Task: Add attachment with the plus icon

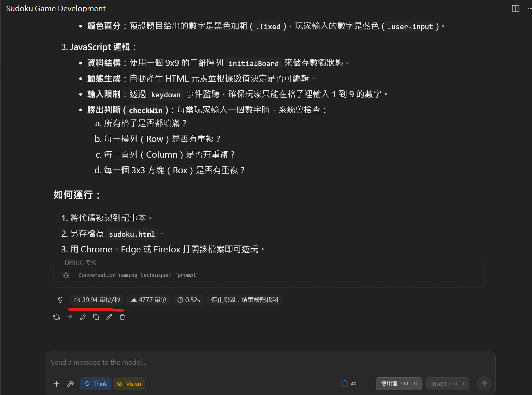Action: point(56,384)
